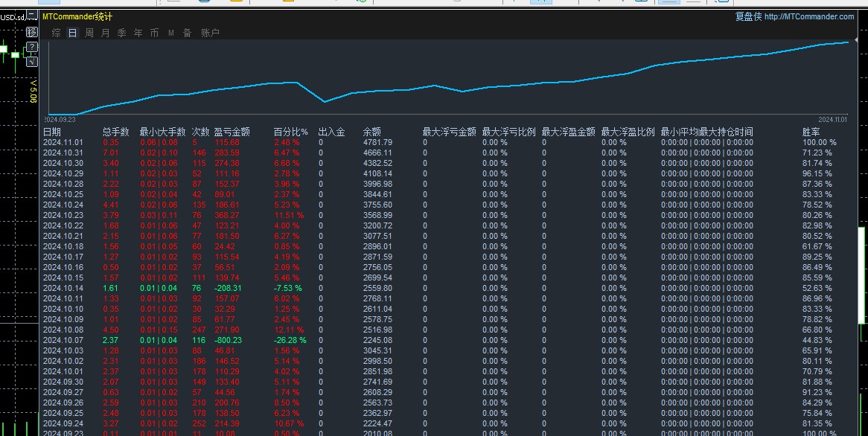Click the MTCommander统计 panel title
868x436 pixels.
tap(77, 16)
